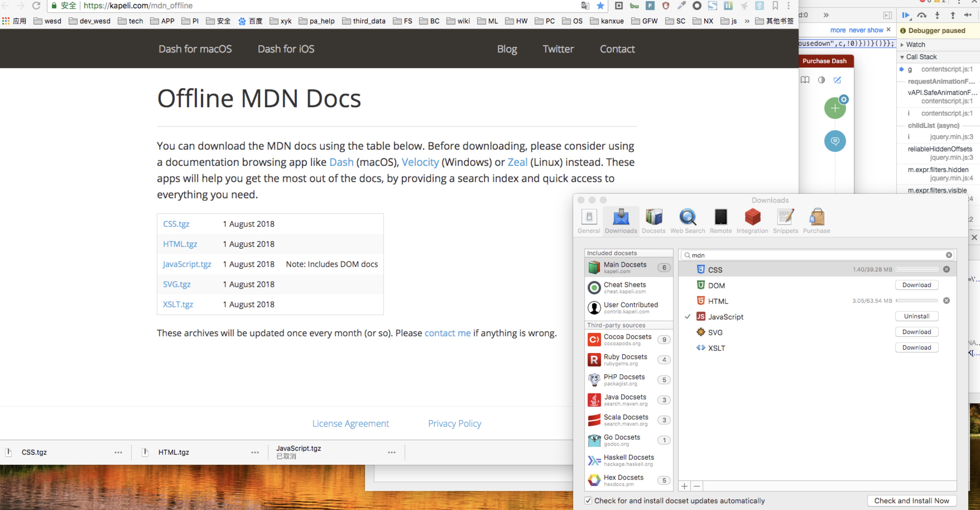This screenshot has width=980, height=510.
Task: Select Go Docsets source
Action: click(x=628, y=440)
